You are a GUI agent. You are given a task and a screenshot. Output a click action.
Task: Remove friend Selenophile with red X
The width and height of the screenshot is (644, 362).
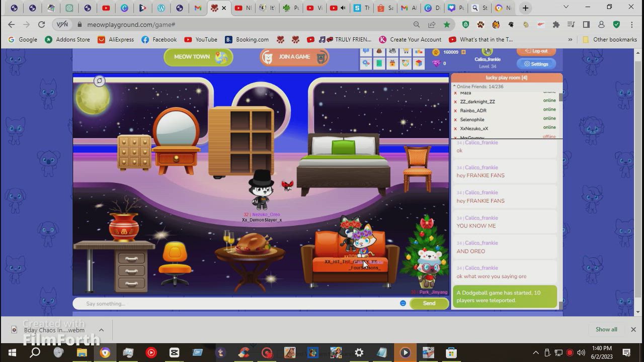(455, 120)
